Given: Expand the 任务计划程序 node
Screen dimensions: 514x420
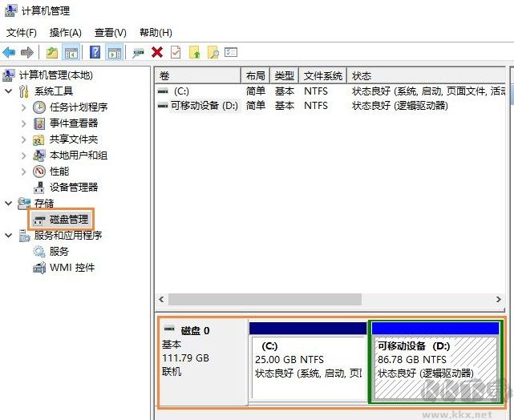Looking at the screenshot, I should 23,107.
